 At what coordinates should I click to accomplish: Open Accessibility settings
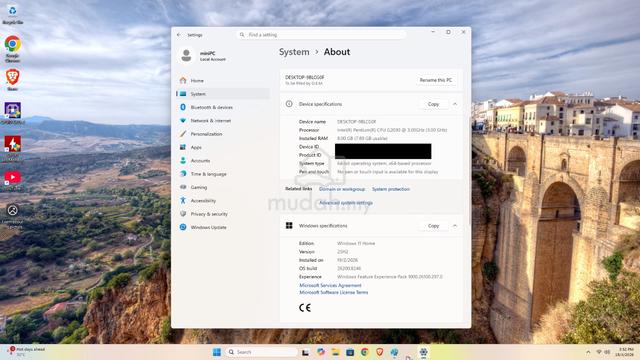coord(224,201)
